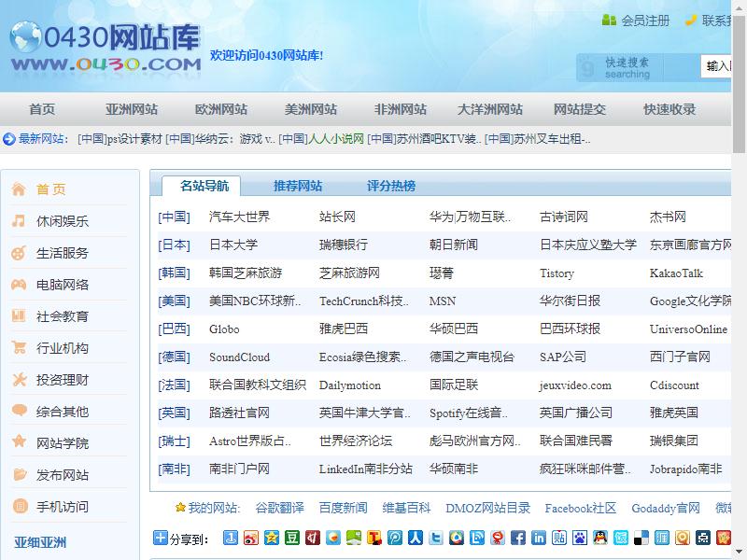
Task: Open the Dailymotion site link
Action: coord(350,385)
